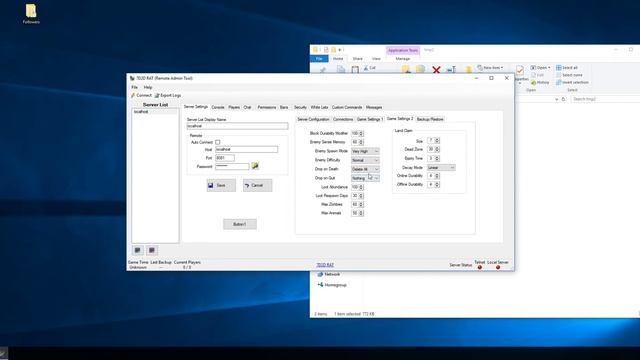Open the Drop on Quit dropdown

tap(365, 178)
